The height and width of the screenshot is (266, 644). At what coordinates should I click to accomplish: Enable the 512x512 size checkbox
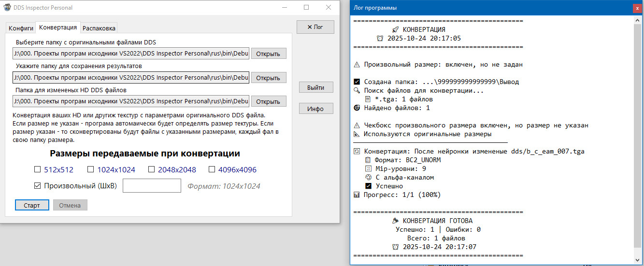click(37, 169)
